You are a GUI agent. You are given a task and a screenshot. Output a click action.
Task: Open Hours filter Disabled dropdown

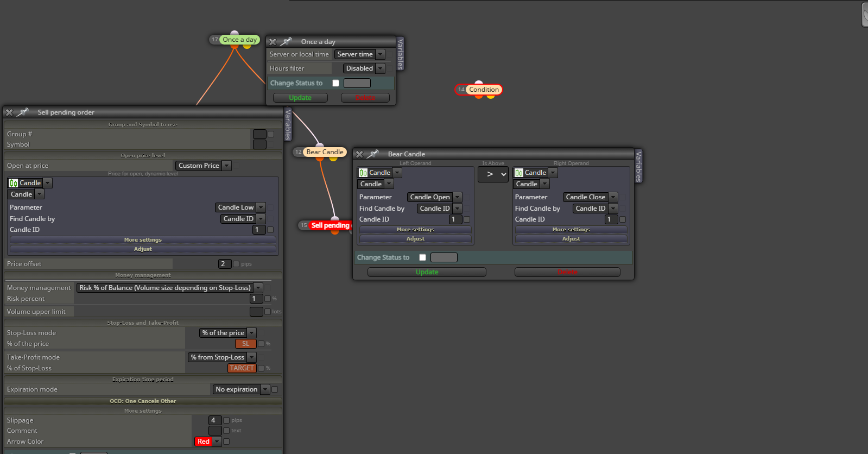coord(364,68)
